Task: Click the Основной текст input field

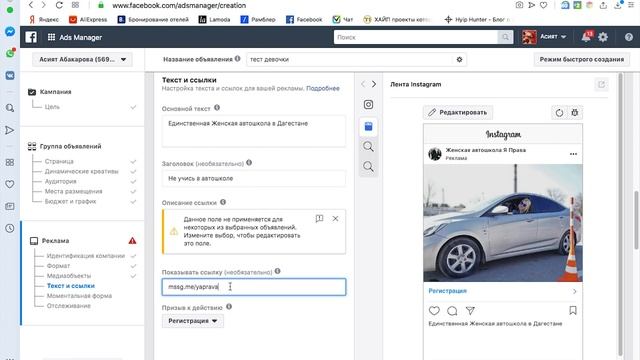Action: click(x=254, y=131)
